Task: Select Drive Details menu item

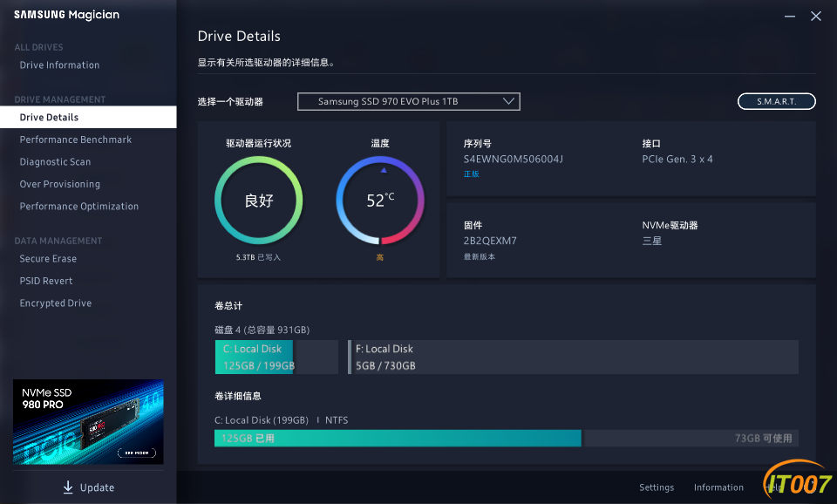Action: 88,117
